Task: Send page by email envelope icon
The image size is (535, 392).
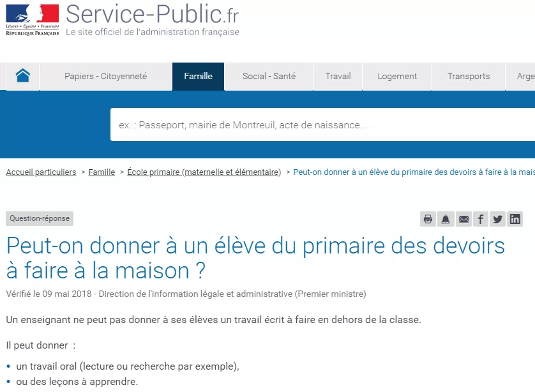Action: [463, 219]
